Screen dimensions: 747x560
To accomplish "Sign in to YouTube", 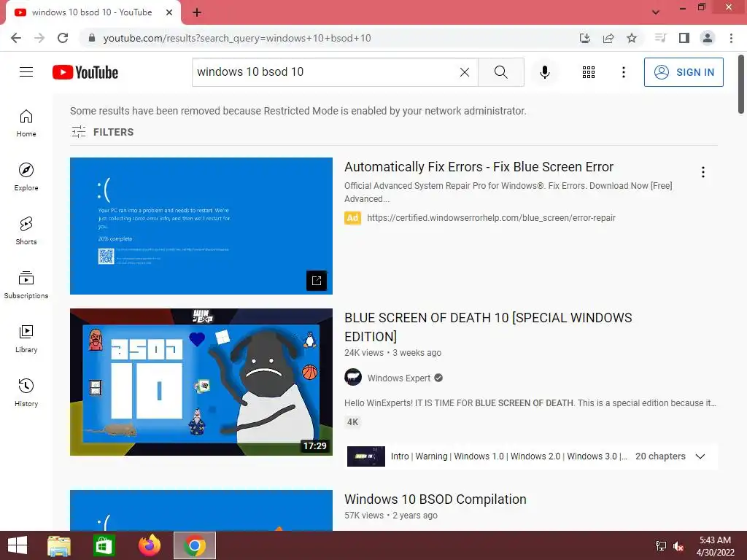I will click(x=684, y=72).
